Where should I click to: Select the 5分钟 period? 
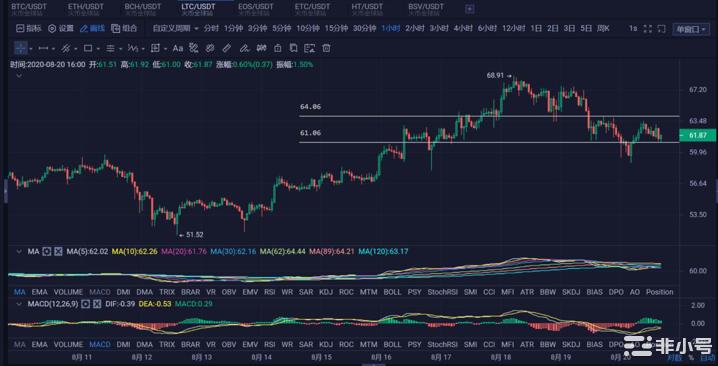pos(282,28)
